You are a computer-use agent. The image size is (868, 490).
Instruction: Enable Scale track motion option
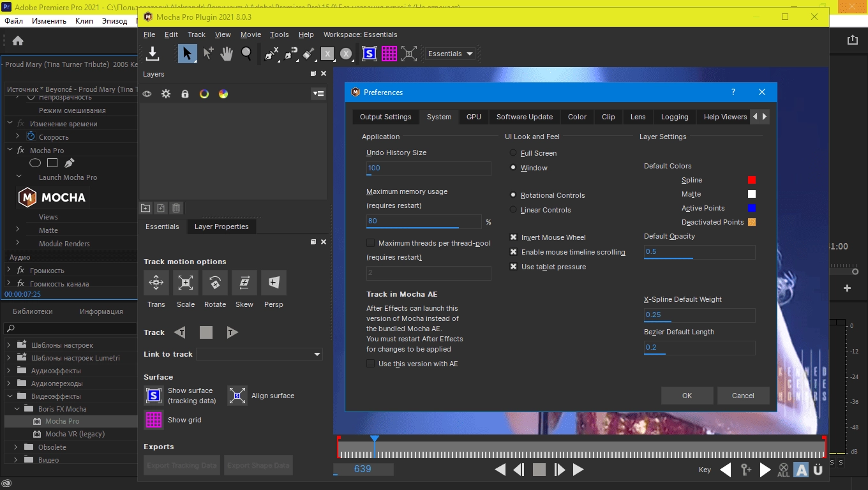(186, 283)
